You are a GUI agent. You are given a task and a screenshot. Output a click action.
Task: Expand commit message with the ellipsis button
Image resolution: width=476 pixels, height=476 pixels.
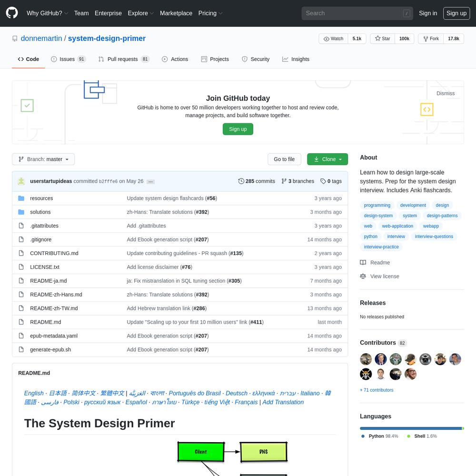tap(150, 181)
